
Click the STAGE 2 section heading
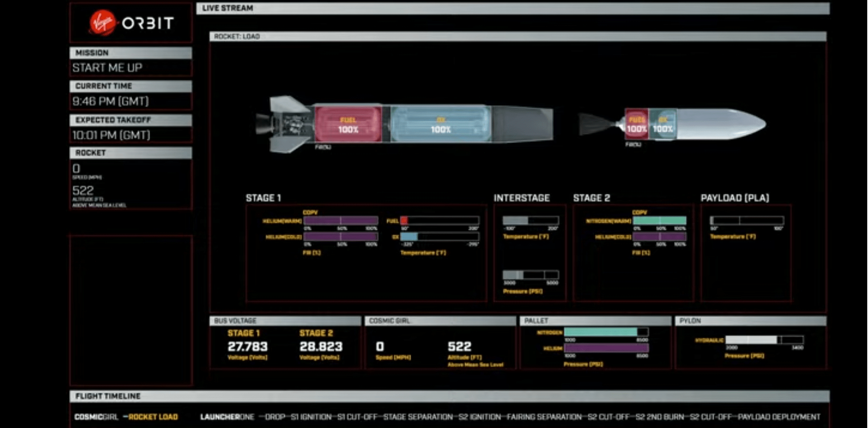[592, 198]
